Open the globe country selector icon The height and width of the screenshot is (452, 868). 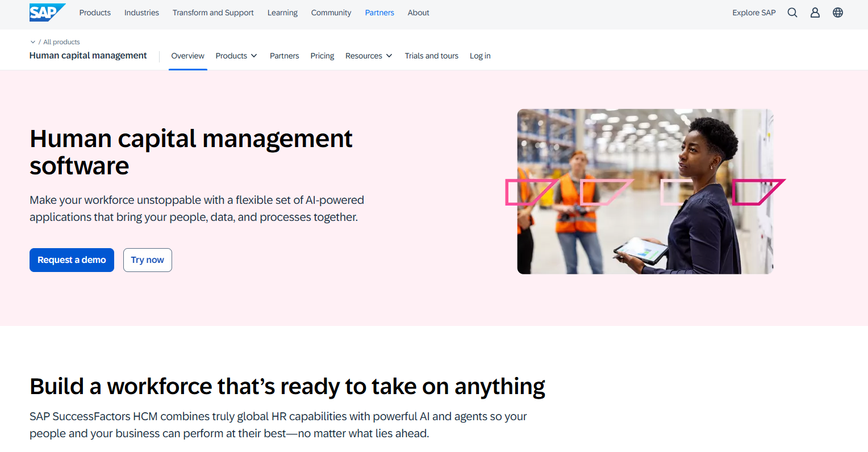click(x=838, y=12)
